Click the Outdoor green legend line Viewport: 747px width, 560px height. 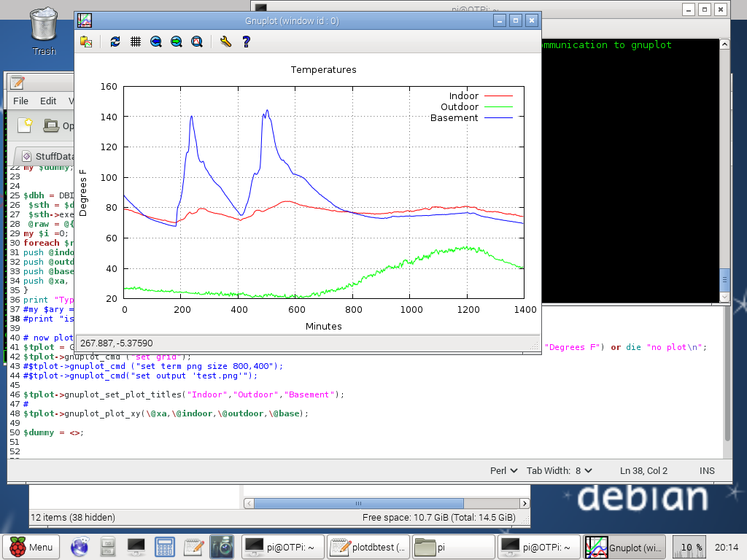498,107
